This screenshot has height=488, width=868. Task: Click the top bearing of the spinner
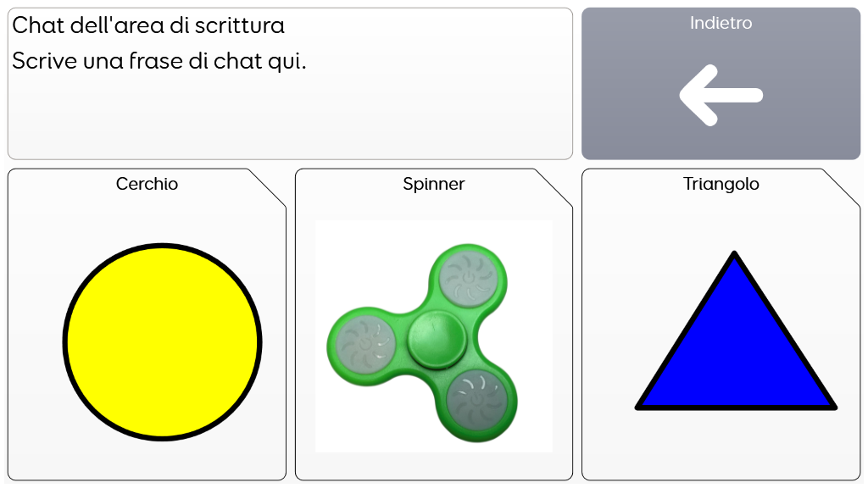click(469, 277)
